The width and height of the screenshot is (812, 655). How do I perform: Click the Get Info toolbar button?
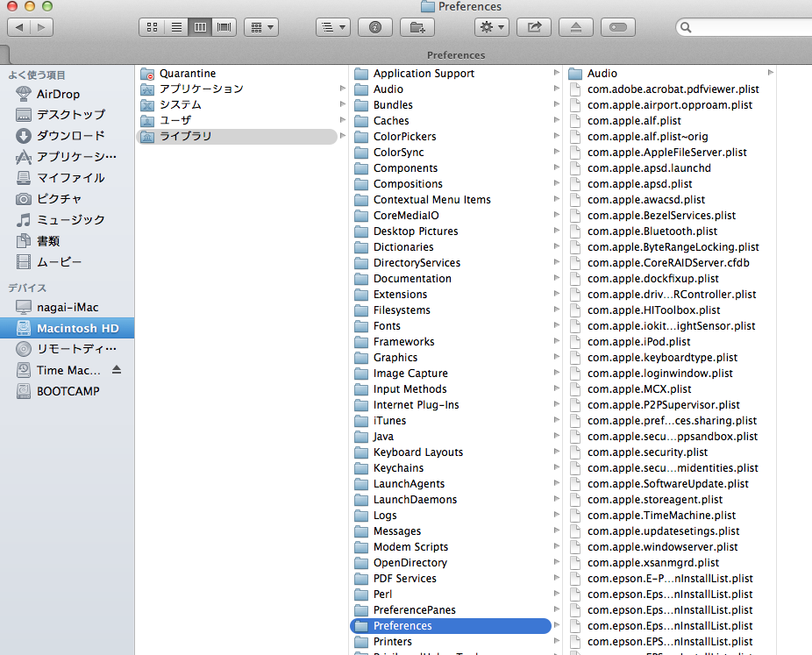click(375, 27)
